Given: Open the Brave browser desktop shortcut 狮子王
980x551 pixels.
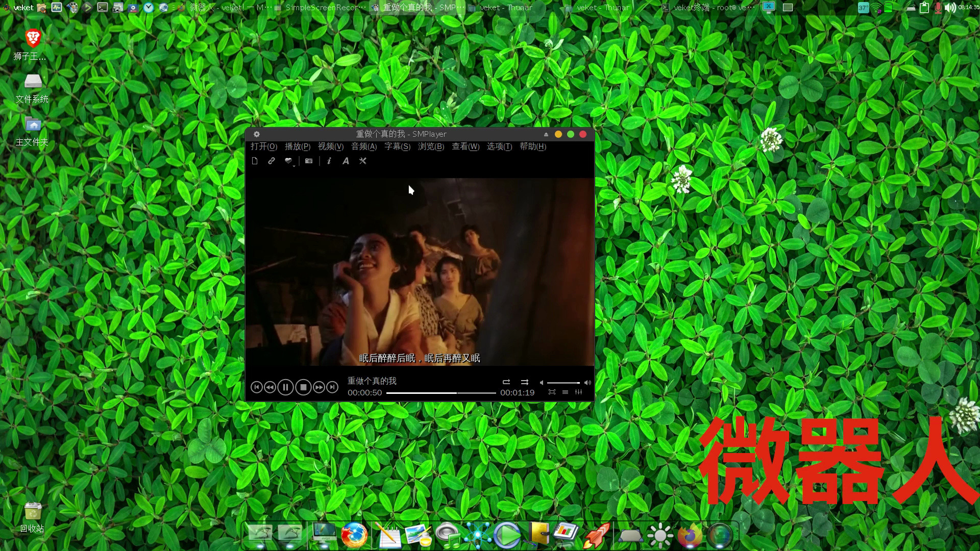Looking at the screenshot, I should 33,44.
